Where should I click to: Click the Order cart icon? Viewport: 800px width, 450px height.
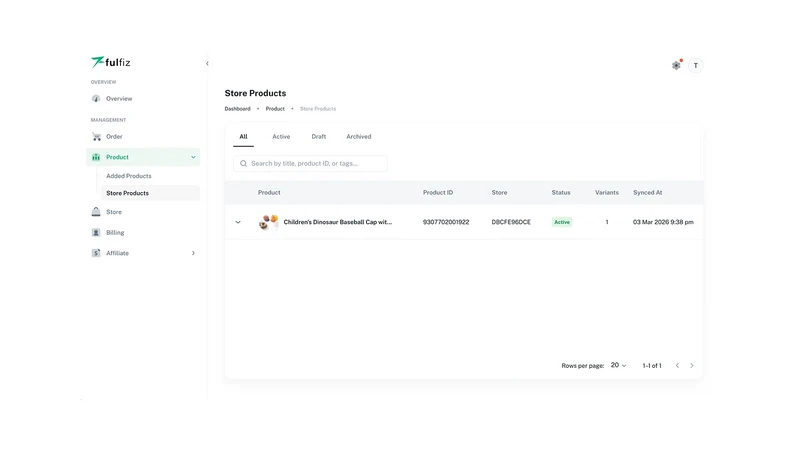point(96,137)
